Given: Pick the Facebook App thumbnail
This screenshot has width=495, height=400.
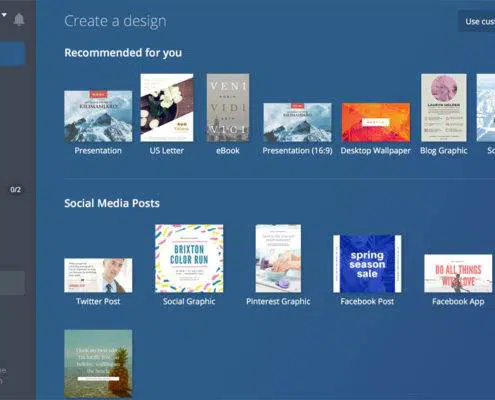Looking at the screenshot, I should pyautogui.click(x=458, y=273).
